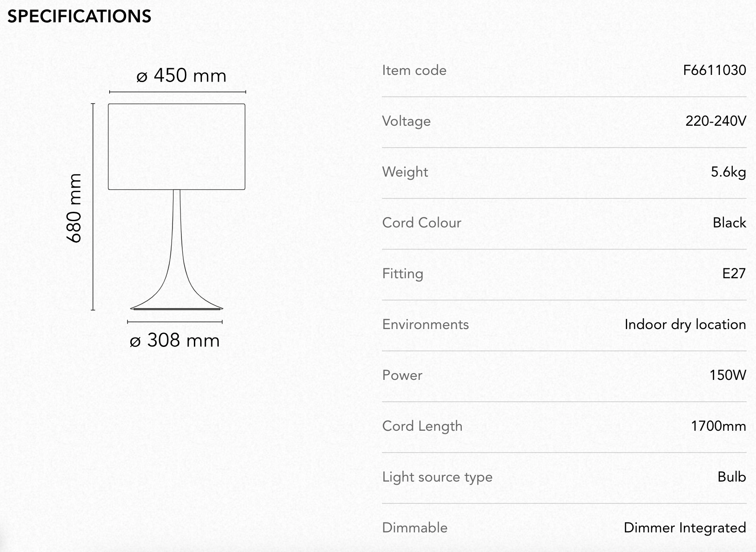This screenshot has height=552, width=756.
Task: Click the ø 450 mm shade diameter label
Action: coord(181,75)
